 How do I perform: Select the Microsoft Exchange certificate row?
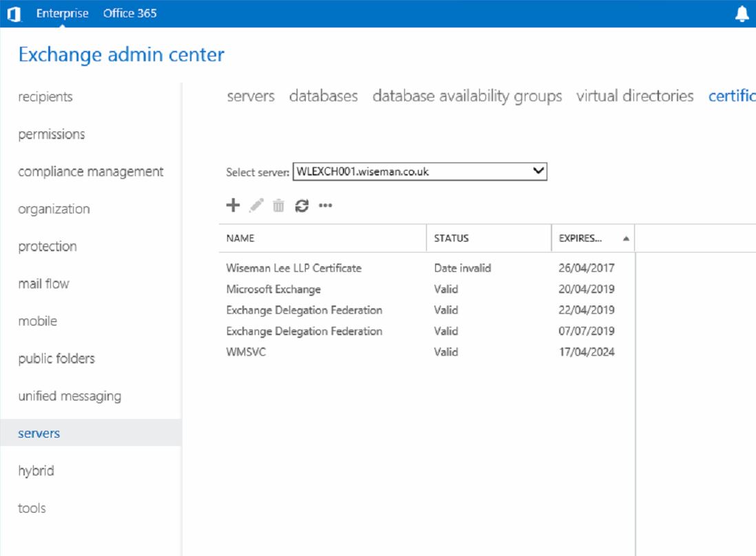tap(273, 289)
